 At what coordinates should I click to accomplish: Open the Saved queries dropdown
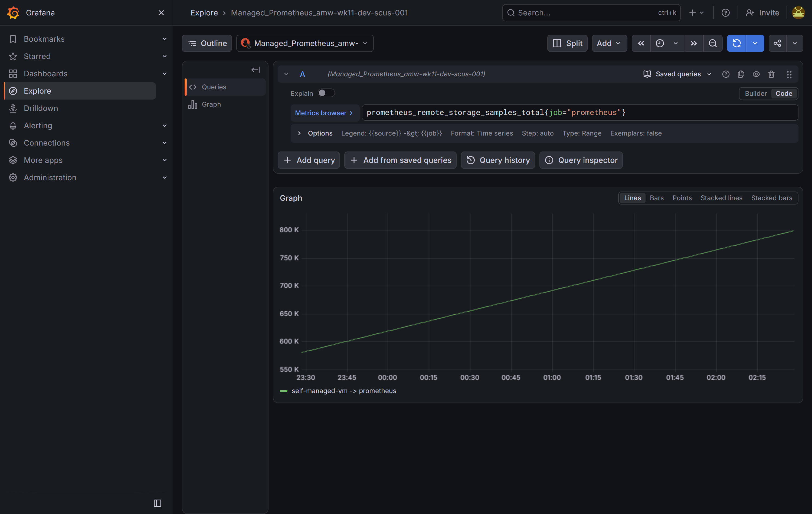pos(677,74)
